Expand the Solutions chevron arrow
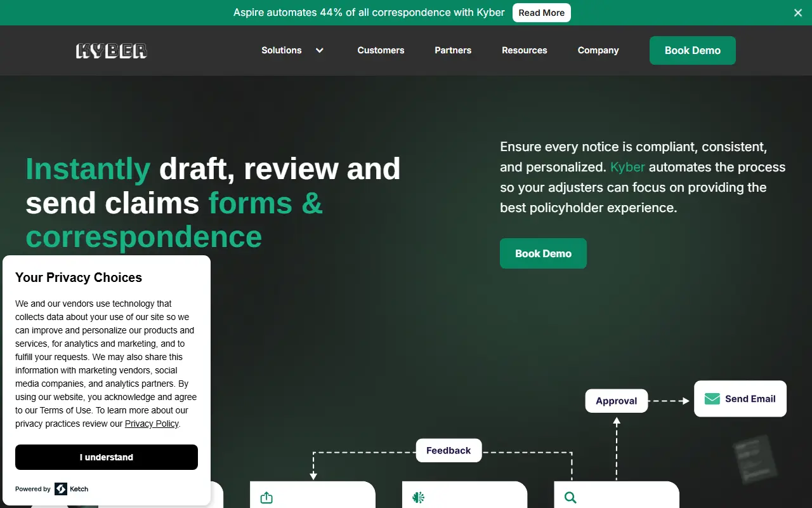This screenshot has height=508, width=812. pyautogui.click(x=320, y=51)
